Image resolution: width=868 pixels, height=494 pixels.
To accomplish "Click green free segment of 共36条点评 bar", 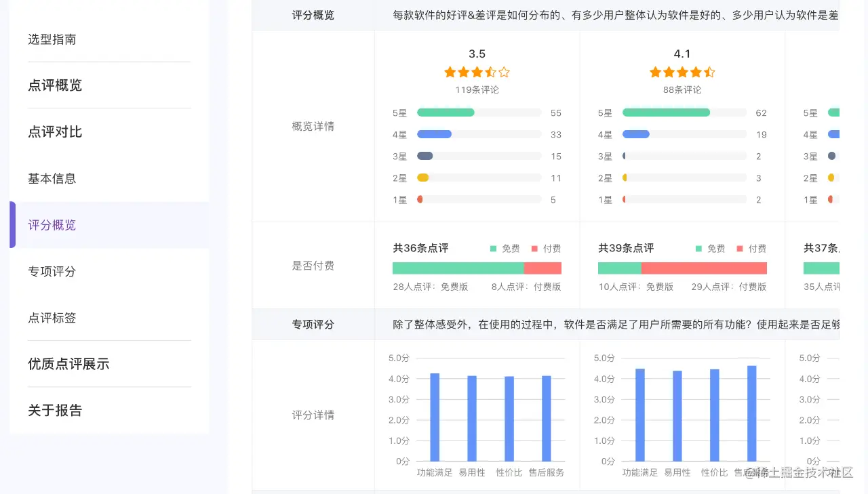I will (x=458, y=268).
